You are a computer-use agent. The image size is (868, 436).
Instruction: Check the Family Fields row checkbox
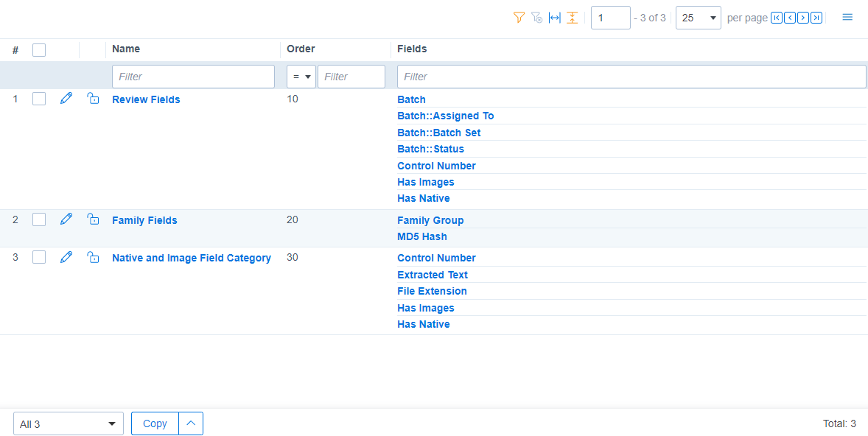pos(39,219)
